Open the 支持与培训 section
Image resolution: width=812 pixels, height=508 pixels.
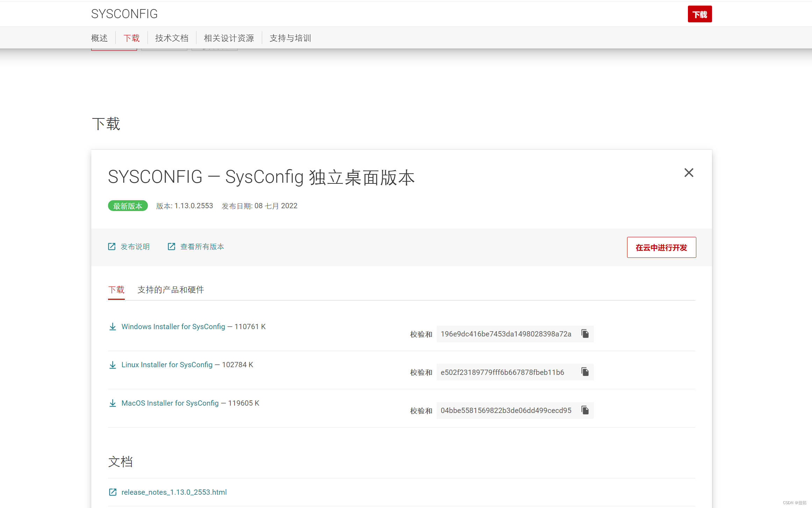point(290,38)
